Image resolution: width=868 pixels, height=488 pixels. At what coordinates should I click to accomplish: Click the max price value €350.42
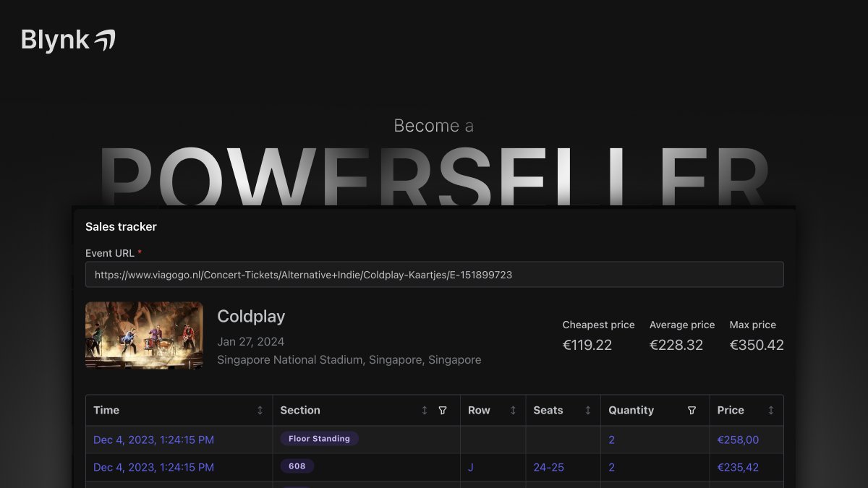click(757, 345)
